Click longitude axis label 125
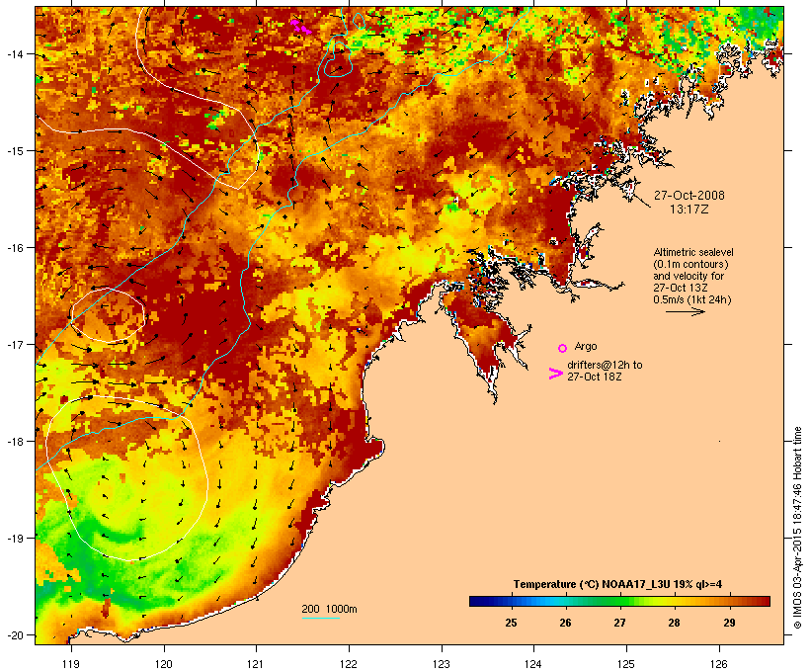 626,664
